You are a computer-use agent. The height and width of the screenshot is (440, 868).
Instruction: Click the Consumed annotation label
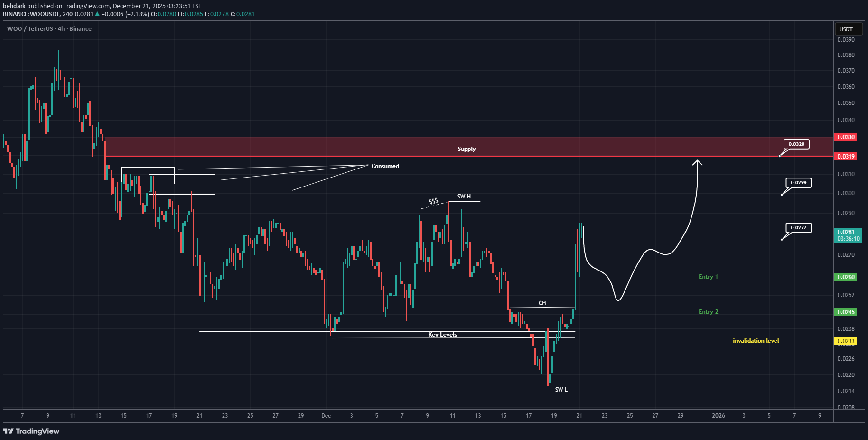(385, 166)
